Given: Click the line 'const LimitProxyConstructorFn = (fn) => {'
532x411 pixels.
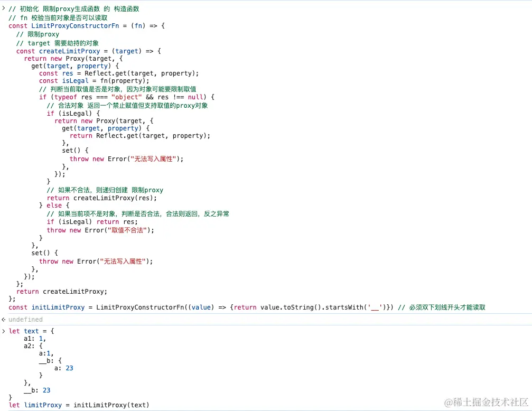Looking at the screenshot, I should tap(87, 26).
